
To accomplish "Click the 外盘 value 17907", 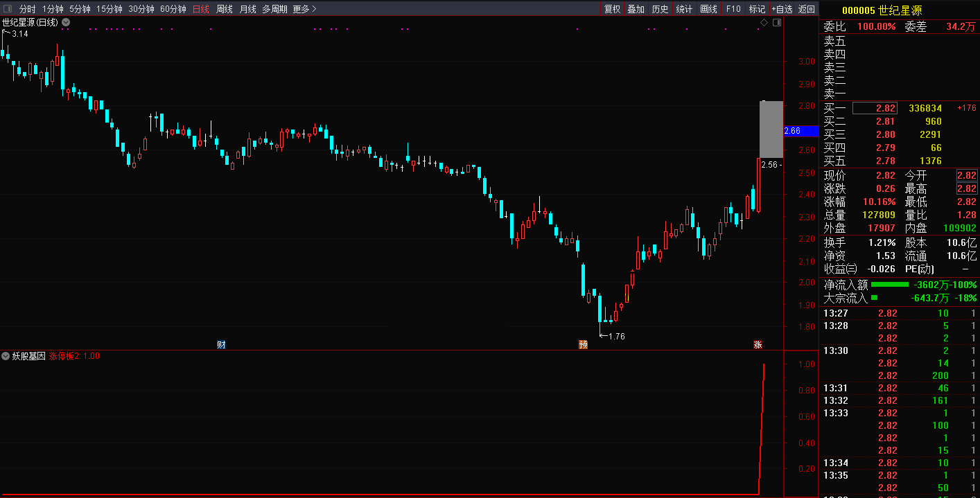I will 880,228.
